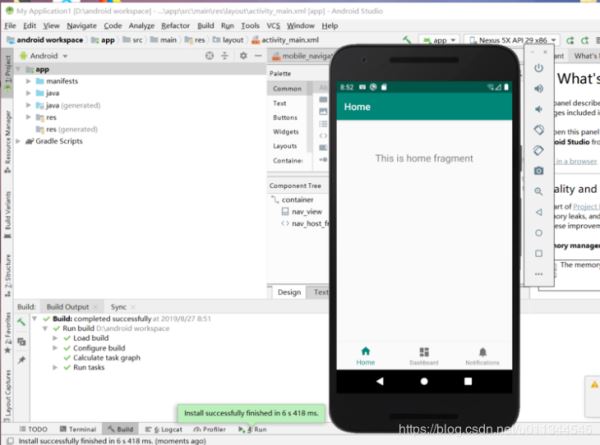Click the emulator volume up icon
The height and width of the screenshot is (445, 600).
tap(539, 88)
